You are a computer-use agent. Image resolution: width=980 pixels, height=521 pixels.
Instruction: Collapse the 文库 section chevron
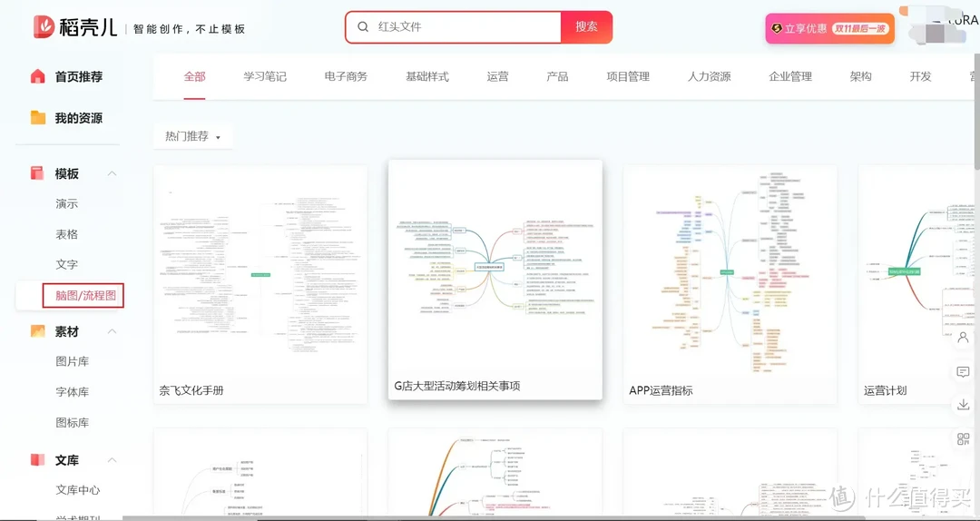point(112,460)
